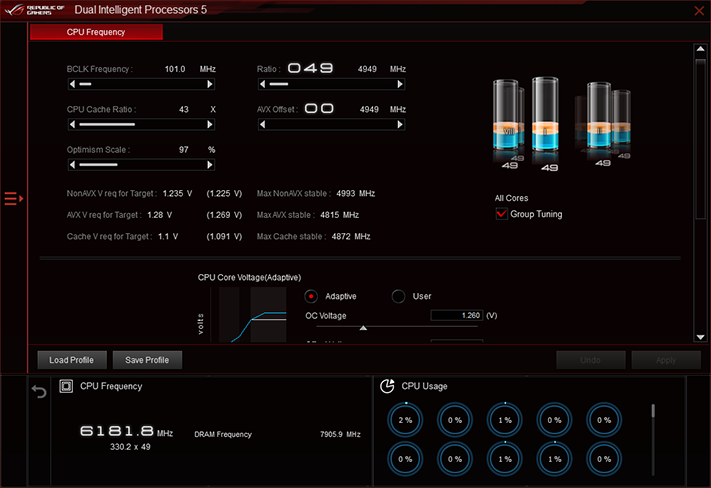This screenshot has height=488, width=711.
Task: Click the 6181.8 MHz frequency readout
Action: [126, 431]
